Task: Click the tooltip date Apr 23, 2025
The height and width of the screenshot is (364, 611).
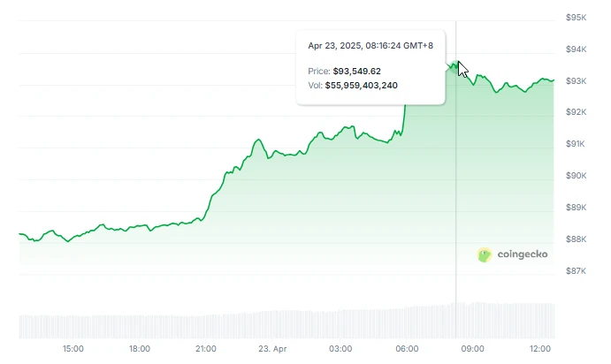Action: click(339, 45)
